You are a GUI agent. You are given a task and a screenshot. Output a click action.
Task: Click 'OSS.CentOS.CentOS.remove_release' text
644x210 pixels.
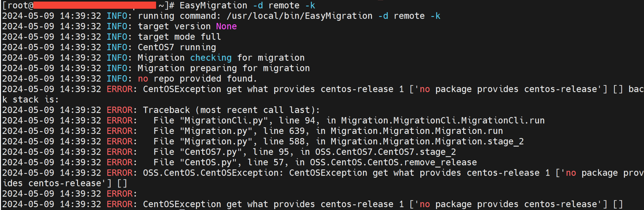click(x=393, y=162)
